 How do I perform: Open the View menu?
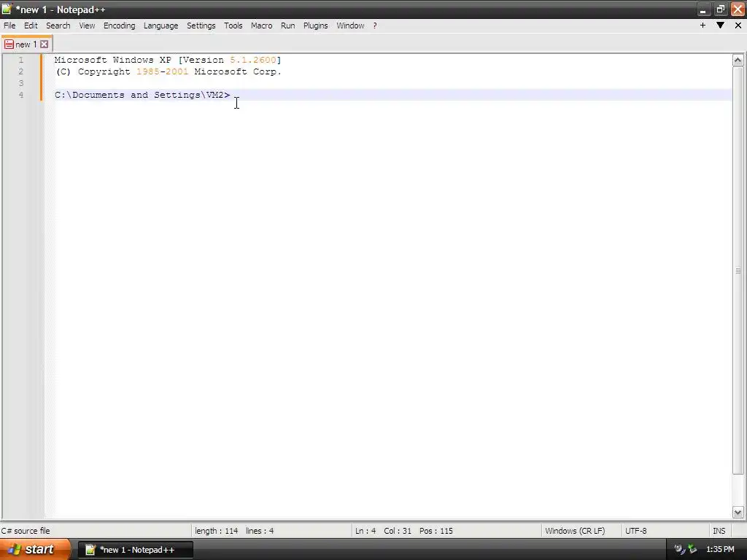(87, 26)
